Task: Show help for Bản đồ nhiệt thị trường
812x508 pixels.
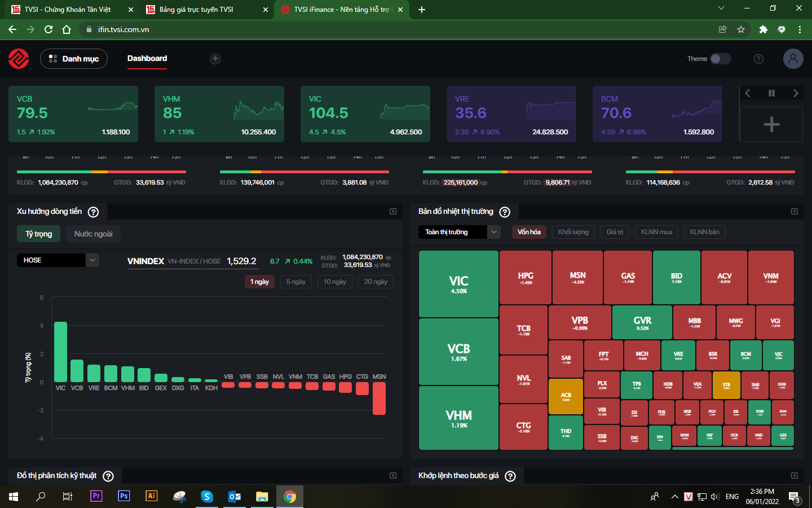Action: pyautogui.click(x=505, y=212)
